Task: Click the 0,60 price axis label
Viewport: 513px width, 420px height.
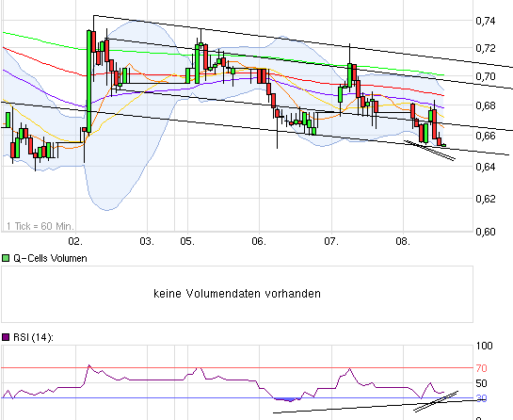Action: click(x=486, y=232)
